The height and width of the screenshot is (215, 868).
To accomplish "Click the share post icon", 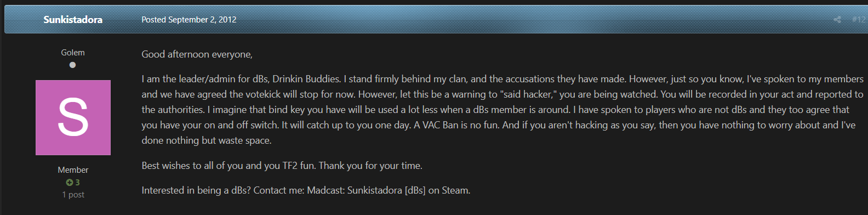I will (x=837, y=19).
